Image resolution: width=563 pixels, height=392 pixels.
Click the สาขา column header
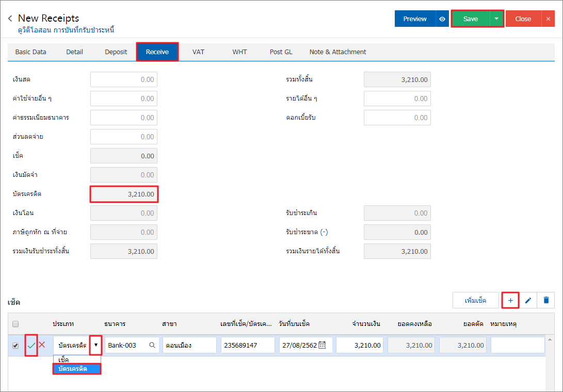(169, 324)
